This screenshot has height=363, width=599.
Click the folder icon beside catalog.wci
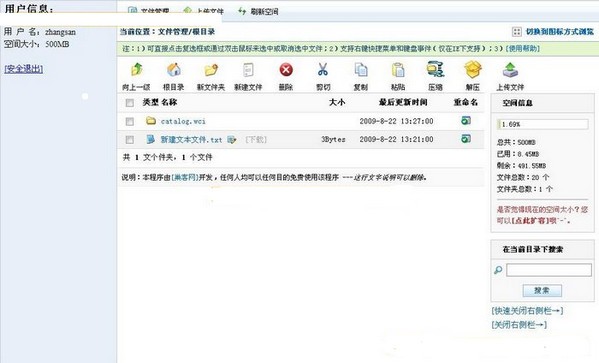click(151, 121)
